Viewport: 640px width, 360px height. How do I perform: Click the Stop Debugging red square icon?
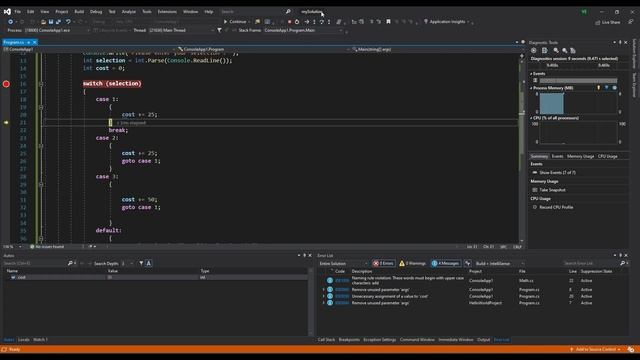coord(289,22)
